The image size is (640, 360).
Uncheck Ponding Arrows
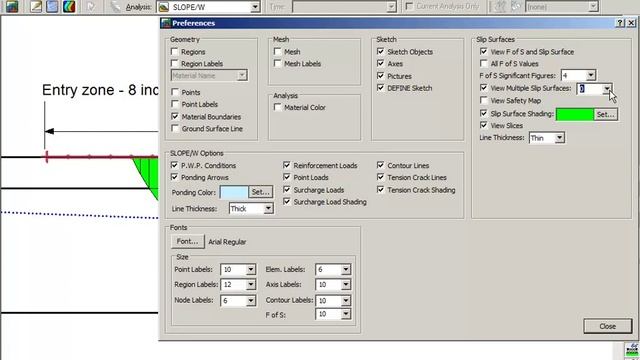[174, 177]
